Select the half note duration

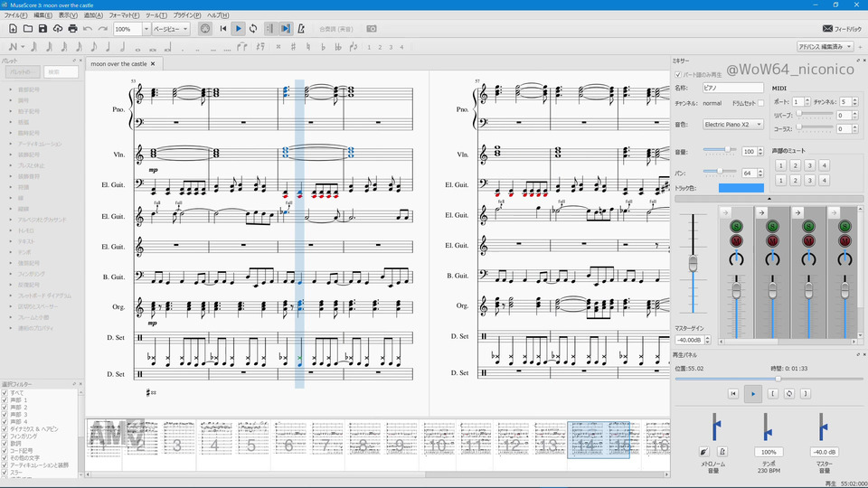(x=123, y=48)
